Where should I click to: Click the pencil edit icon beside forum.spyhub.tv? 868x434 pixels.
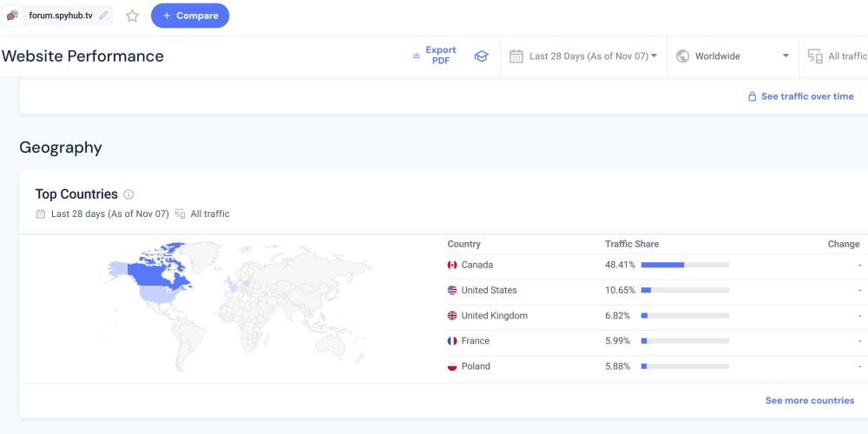104,16
